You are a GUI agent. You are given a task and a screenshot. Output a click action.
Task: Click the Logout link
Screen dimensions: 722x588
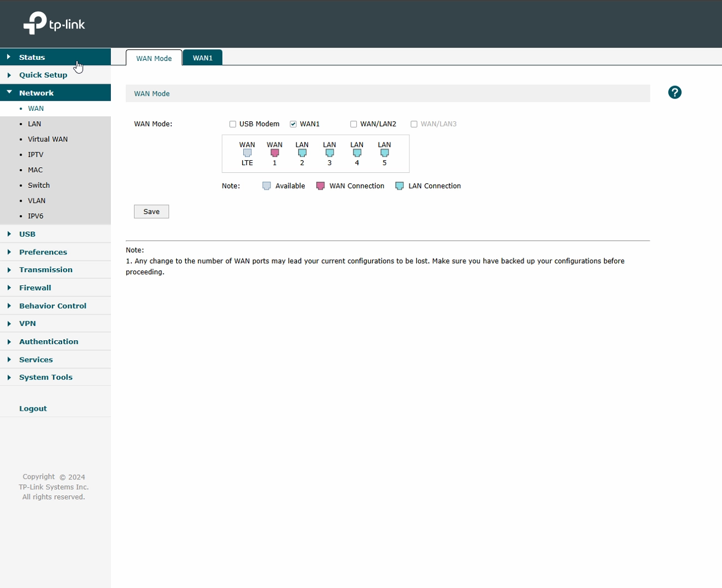(x=33, y=408)
